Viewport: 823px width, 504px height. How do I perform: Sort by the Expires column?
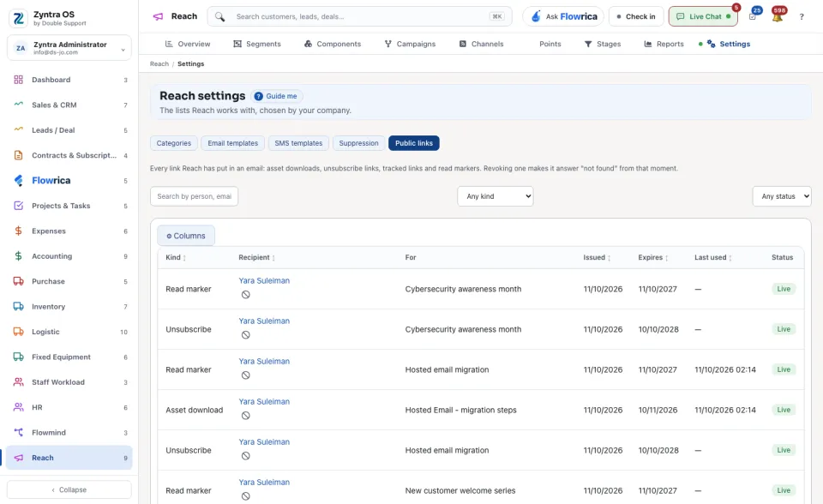pos(653,258)
